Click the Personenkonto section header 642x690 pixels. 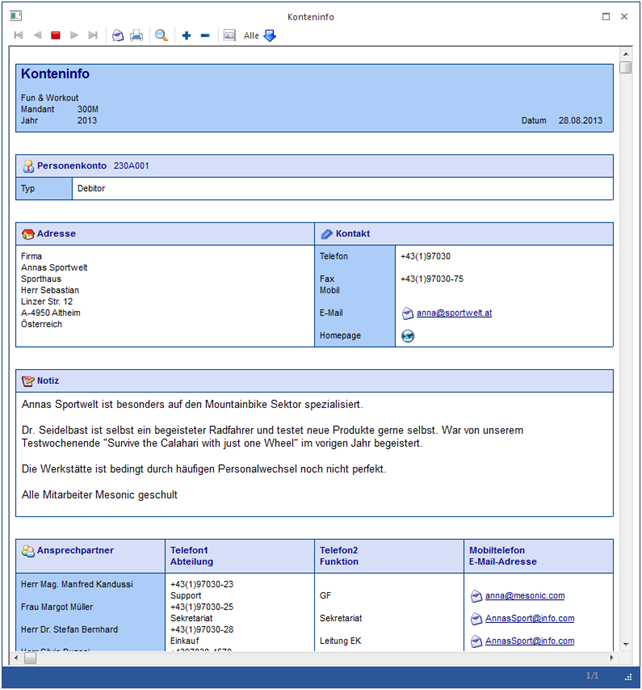pos(72,165)
